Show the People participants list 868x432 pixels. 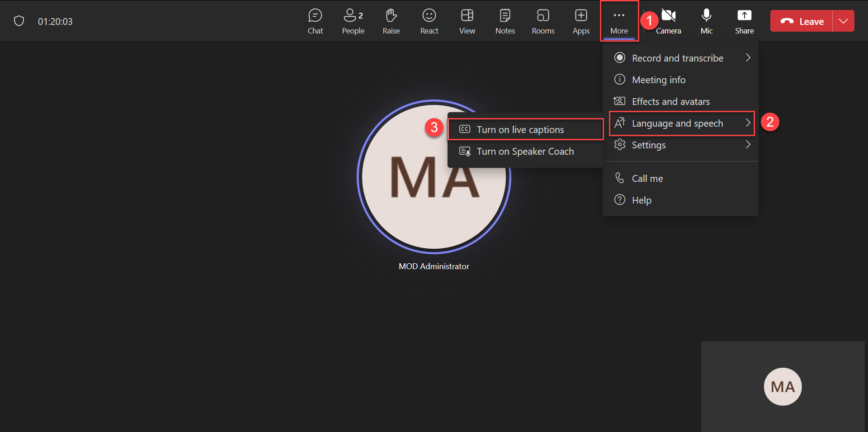click(353, 21)
